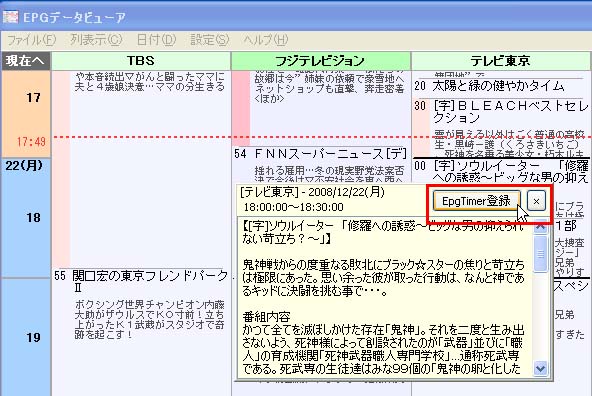592x396 pixels.
Task: Open the ヘルプ(H) menu
Action: tap(266, 40)
